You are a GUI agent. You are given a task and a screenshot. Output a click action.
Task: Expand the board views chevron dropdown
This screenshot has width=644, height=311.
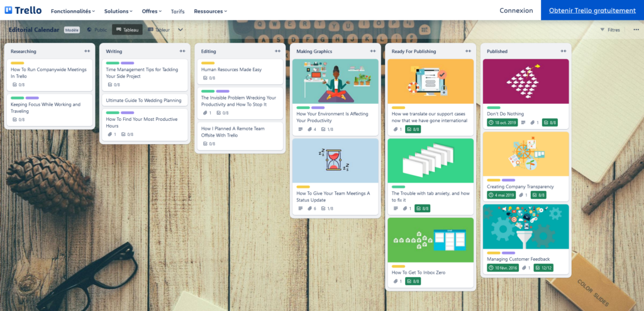pyautogui.click(x=180, y=30)
